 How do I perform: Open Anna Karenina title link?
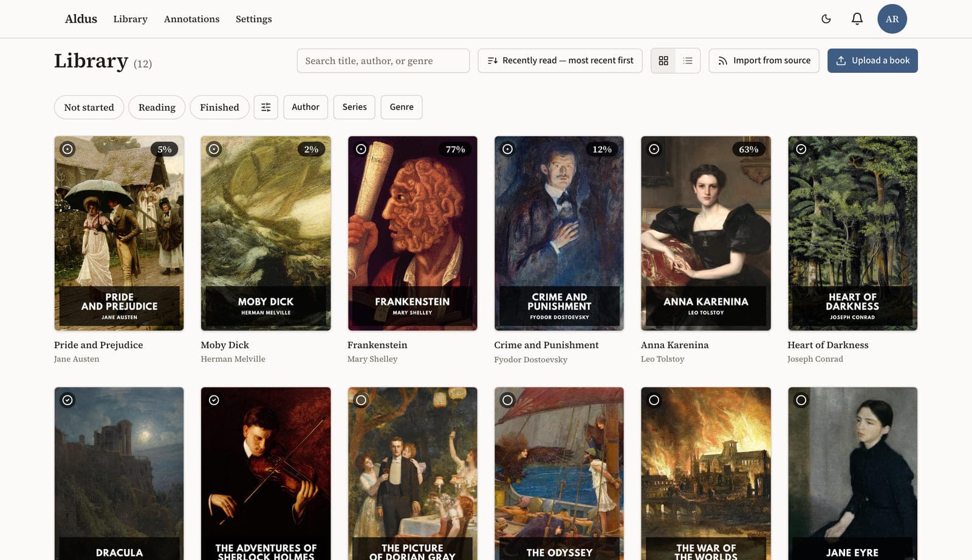point(674,345)
